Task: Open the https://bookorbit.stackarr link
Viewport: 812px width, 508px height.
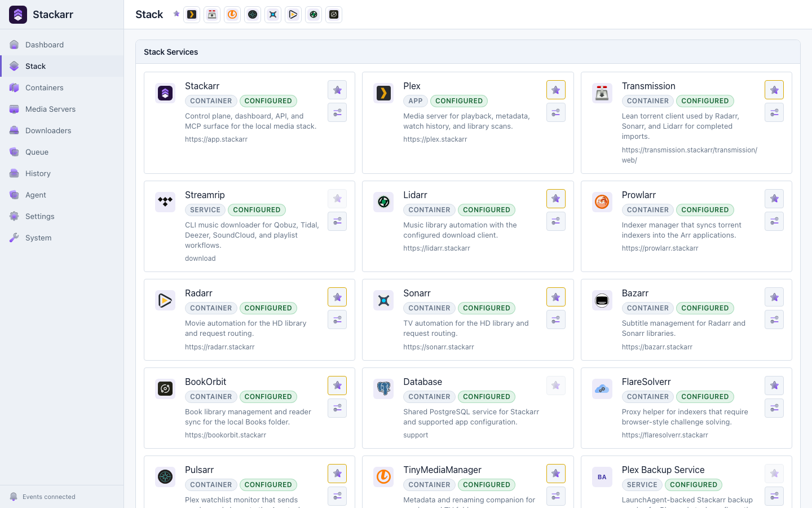Action: tap(226, 435)
